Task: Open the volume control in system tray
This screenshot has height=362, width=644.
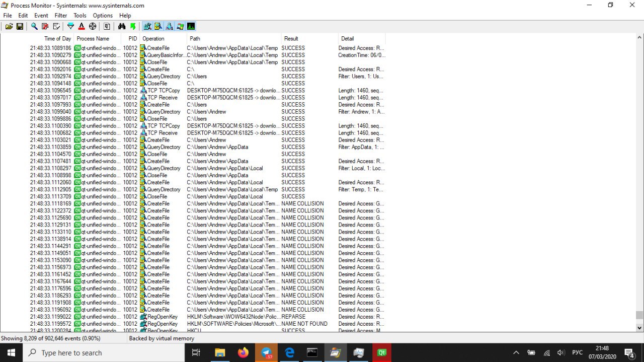Action: point(561,353)
